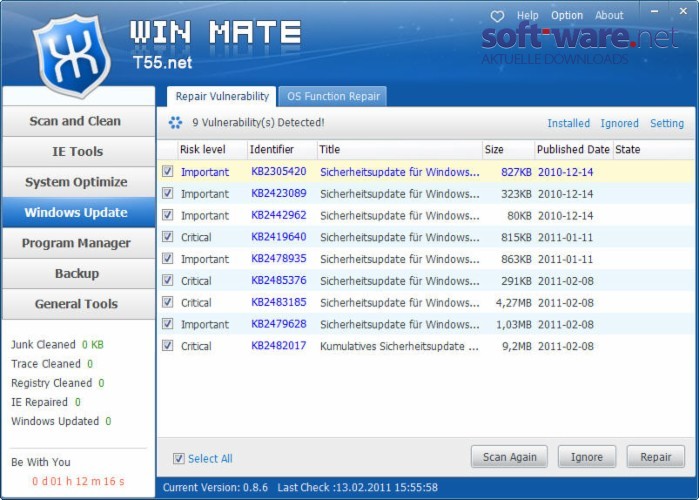Uncheck the KB2423089 update checkbox
The width and height of the screenshot is (699, 500).
[x=168, y=193]
